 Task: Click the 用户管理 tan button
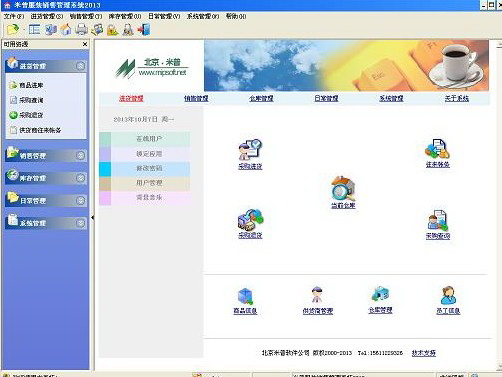coord(145,183)
